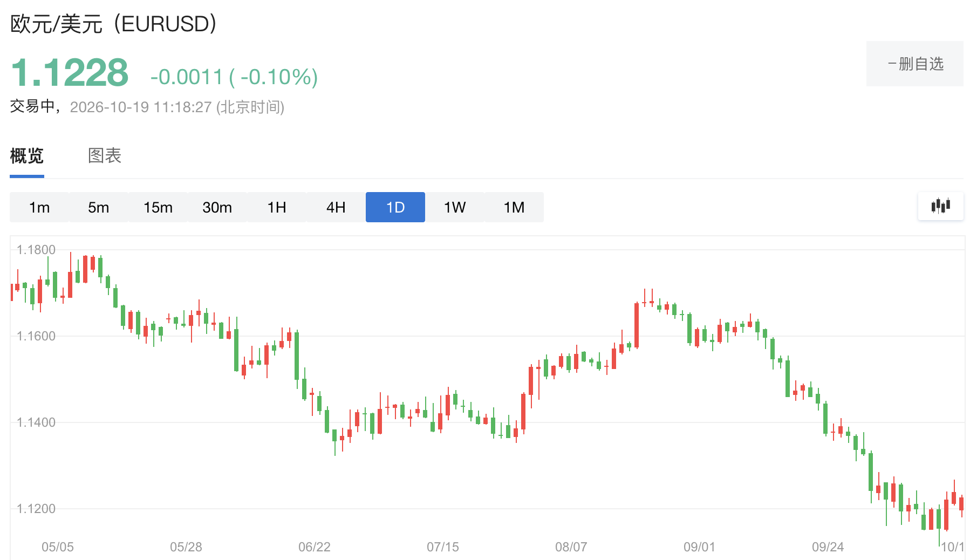This screenshot has width=970, height=560.
Task: Select the 1D daily timeframe
Action: (395, 207)
